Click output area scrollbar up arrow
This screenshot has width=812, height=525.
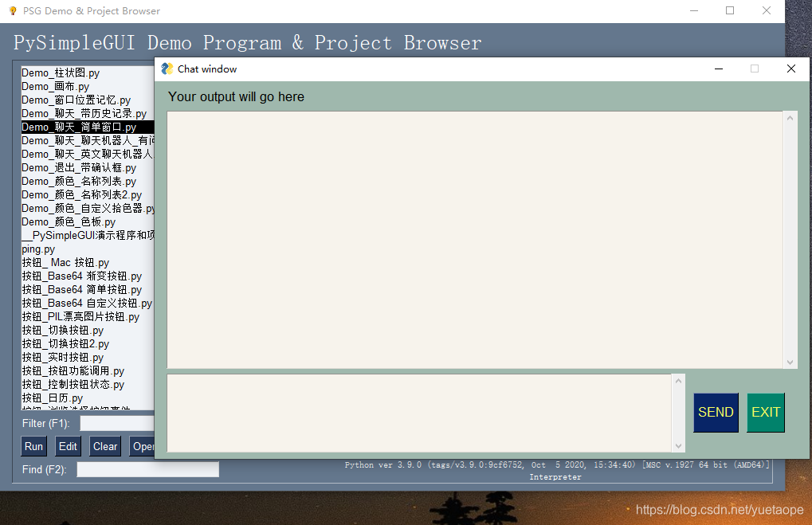point(790,118)
